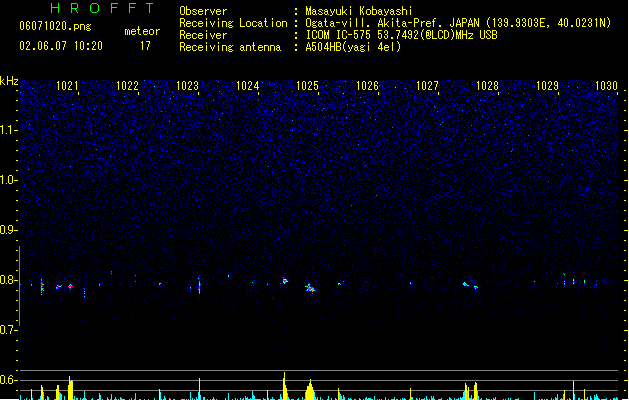Click the tallest yellow amplitude peak before 1025
Screen dimensions: 629x400
click(x=285, y=386)
